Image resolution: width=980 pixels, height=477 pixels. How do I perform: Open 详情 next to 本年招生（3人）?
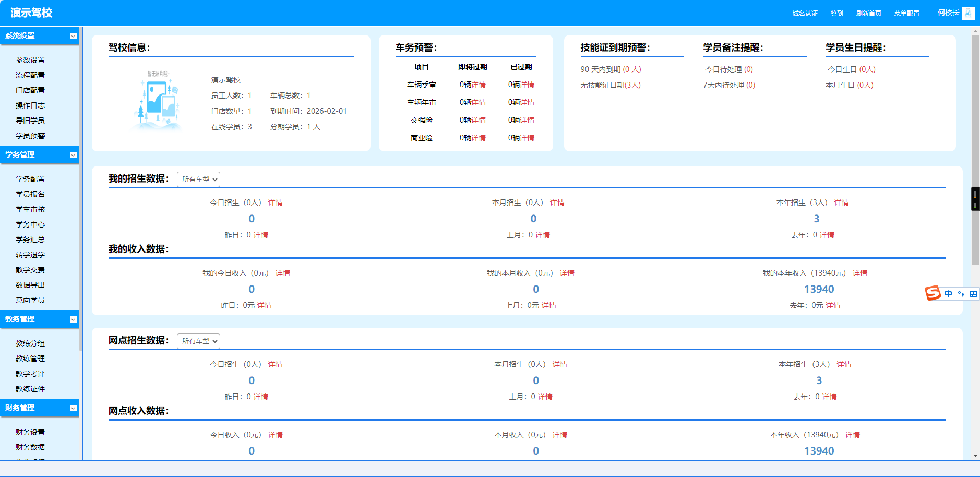[842, 202]
